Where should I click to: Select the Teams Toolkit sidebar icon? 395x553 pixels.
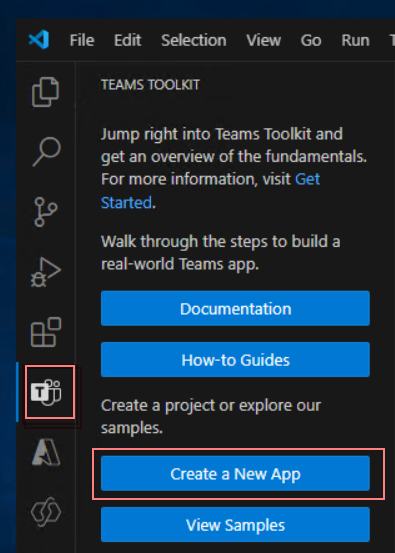coord(46,392)
